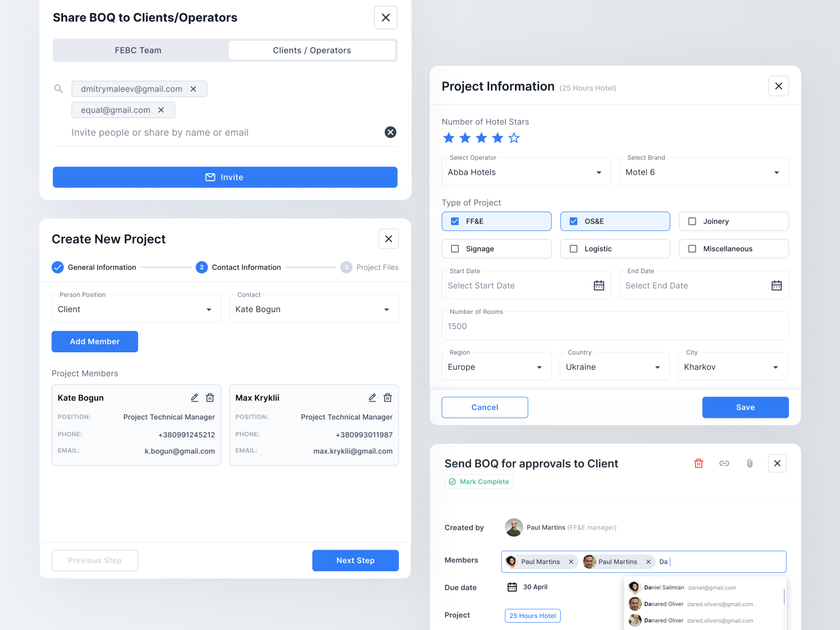Viewport: 840px width, 630px height.
Task: Delete Max Kryklii using the trash icon
Action: click(x=387, y=397)
